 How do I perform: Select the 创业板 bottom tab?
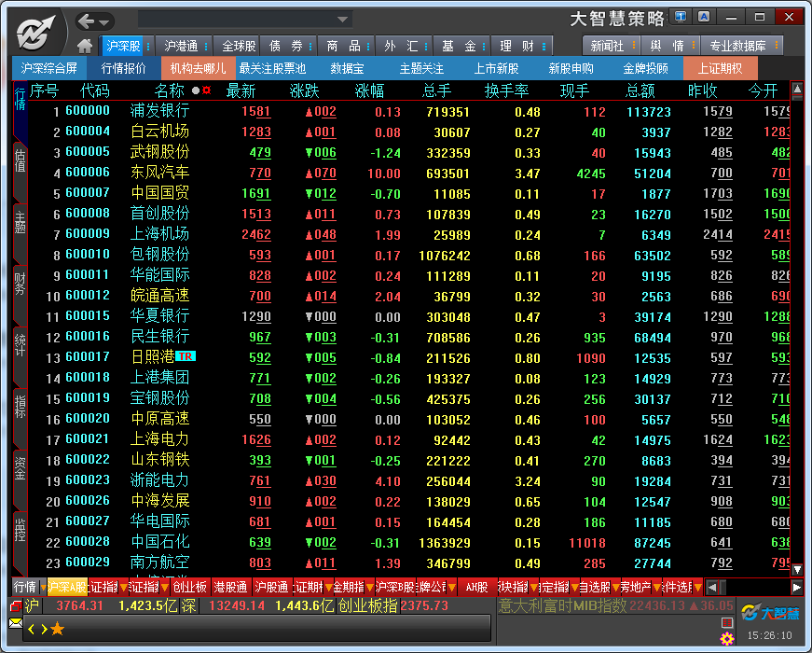click(189, 587)
